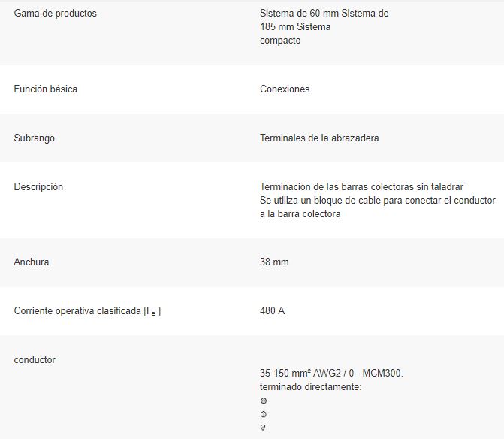Click the "Se utiliza un bloque de cable" sentence
This screenshot has width=504, height=439.
point(377,201)
